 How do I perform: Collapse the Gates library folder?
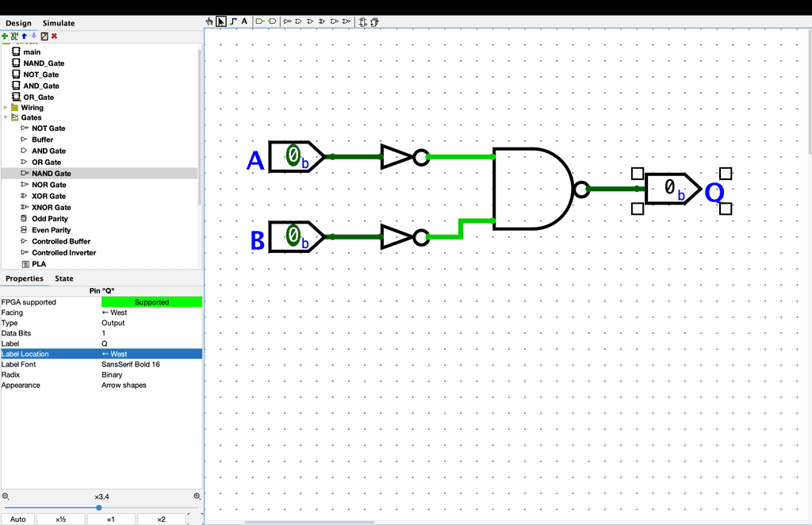click(x=6, y=117)
